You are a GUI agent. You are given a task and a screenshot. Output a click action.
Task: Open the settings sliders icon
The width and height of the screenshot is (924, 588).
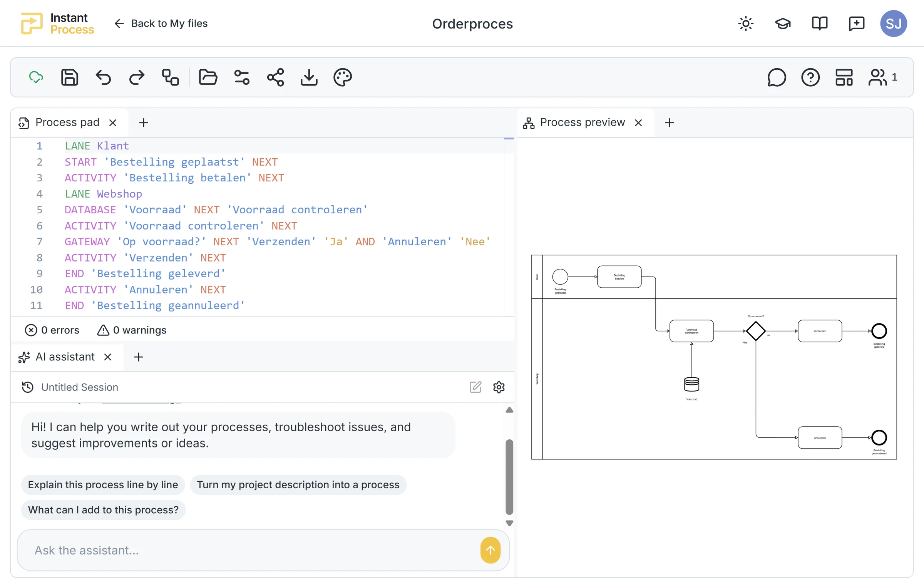pyautogui.click(x=242, y=77)
